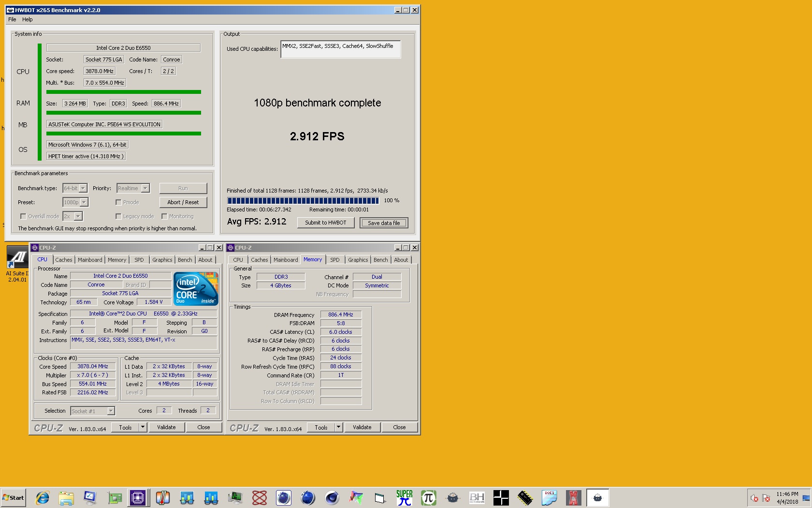This screenshot has height=508, width=812.
Task: Launch the memory chip taskbar icon
Action: pyautogui.click(x=525, y=497)
